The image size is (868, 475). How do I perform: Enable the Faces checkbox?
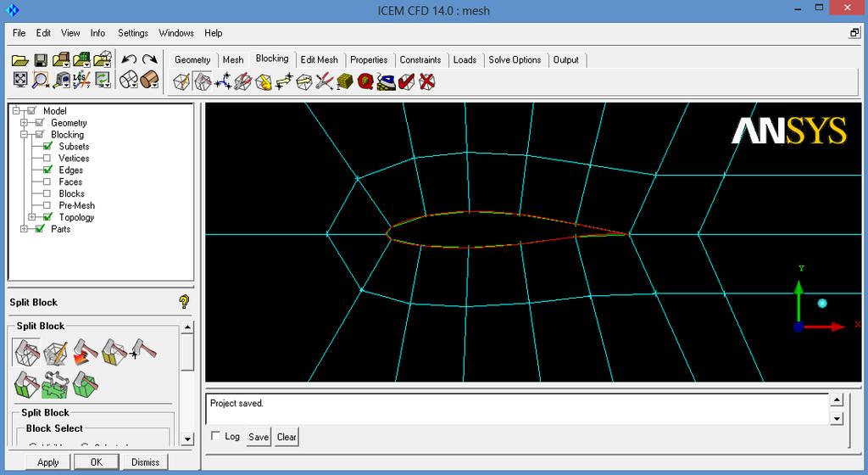point(47,182)
